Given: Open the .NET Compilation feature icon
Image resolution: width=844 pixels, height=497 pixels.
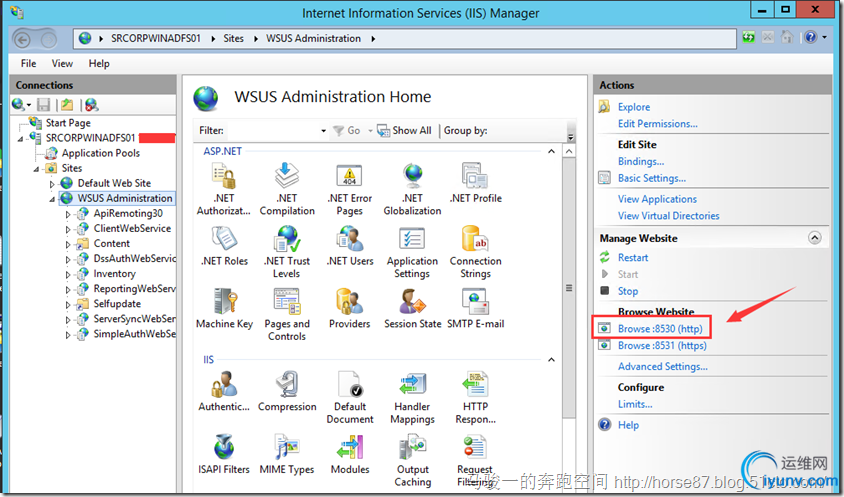Looking at the screenshot, I should click(287, 177).
